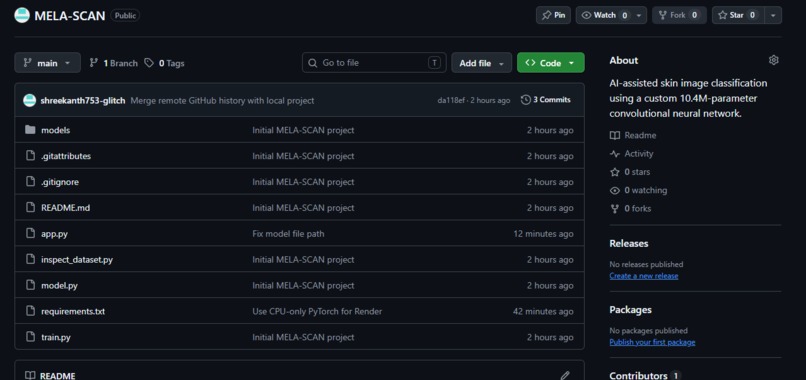806x380 pixels.
Task: View the 0 Tags link
Action: (164, 63)
